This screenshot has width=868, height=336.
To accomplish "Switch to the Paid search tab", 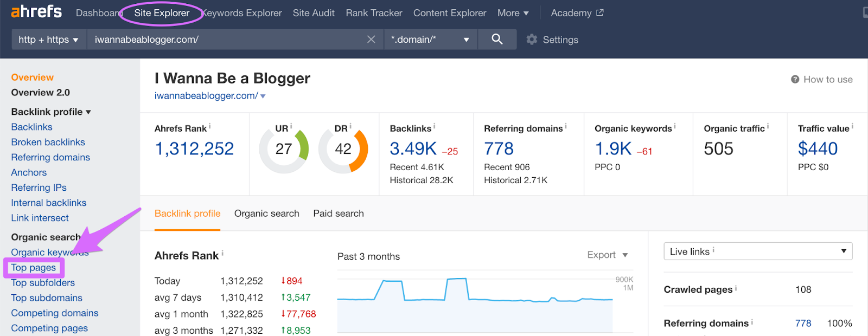I will tap(339, 214).
